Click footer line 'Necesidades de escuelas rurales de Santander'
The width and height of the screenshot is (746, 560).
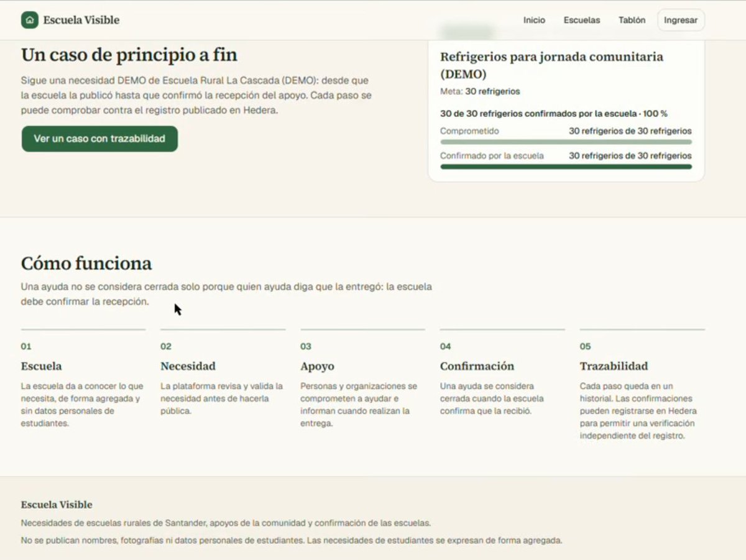pos(226,523)
